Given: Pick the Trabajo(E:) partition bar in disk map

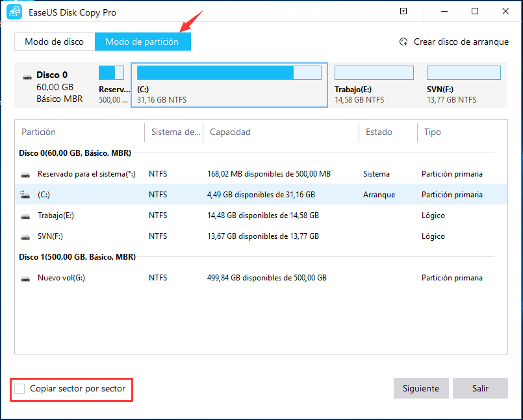Looking at the screenshot, I should 374,73.
